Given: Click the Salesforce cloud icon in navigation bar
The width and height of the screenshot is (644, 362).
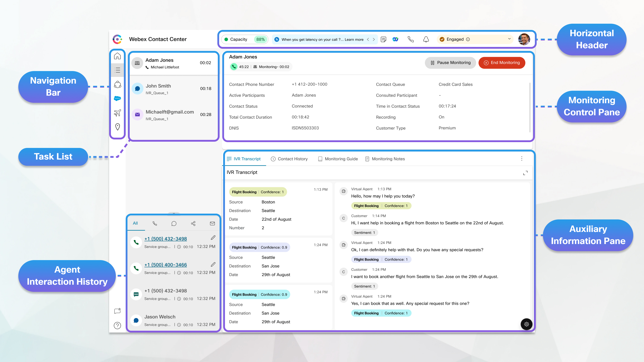Looking at the screenshot, I should tap(117, 98).
